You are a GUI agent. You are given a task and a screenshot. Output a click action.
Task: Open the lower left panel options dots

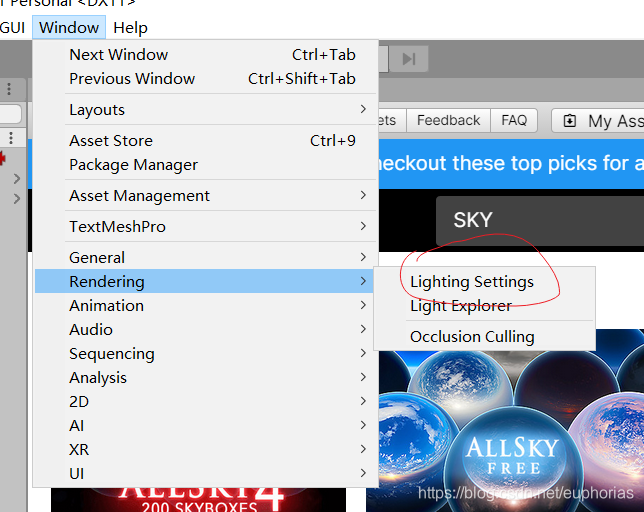[11, 138]
